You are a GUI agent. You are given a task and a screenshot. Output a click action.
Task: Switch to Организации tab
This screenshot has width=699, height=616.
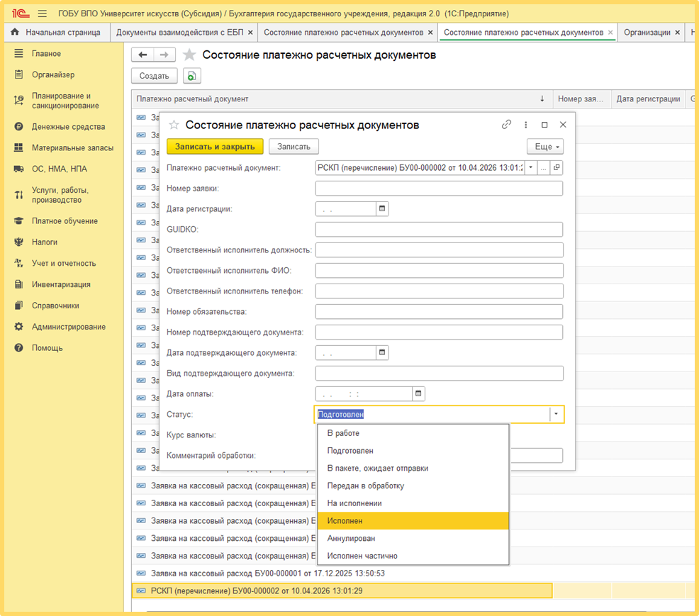(647, 33)
